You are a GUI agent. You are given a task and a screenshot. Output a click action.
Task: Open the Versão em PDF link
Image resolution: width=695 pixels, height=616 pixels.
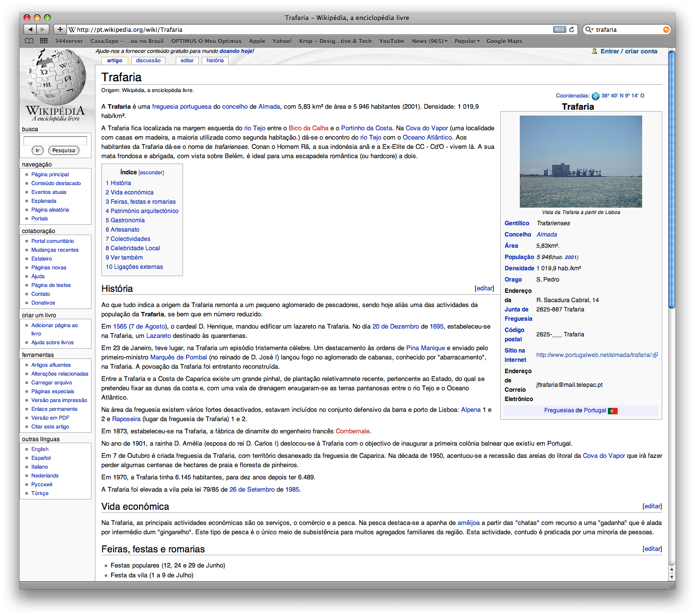50,418
